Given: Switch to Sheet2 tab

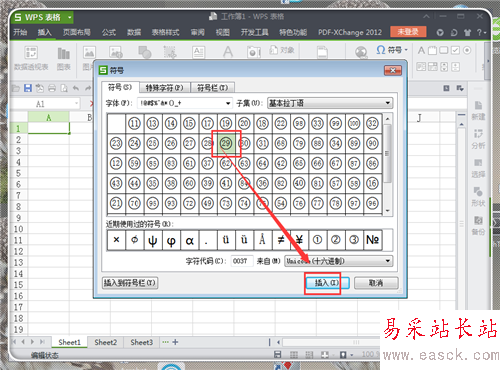Looking at the screenshot, I should click(105, 342).
